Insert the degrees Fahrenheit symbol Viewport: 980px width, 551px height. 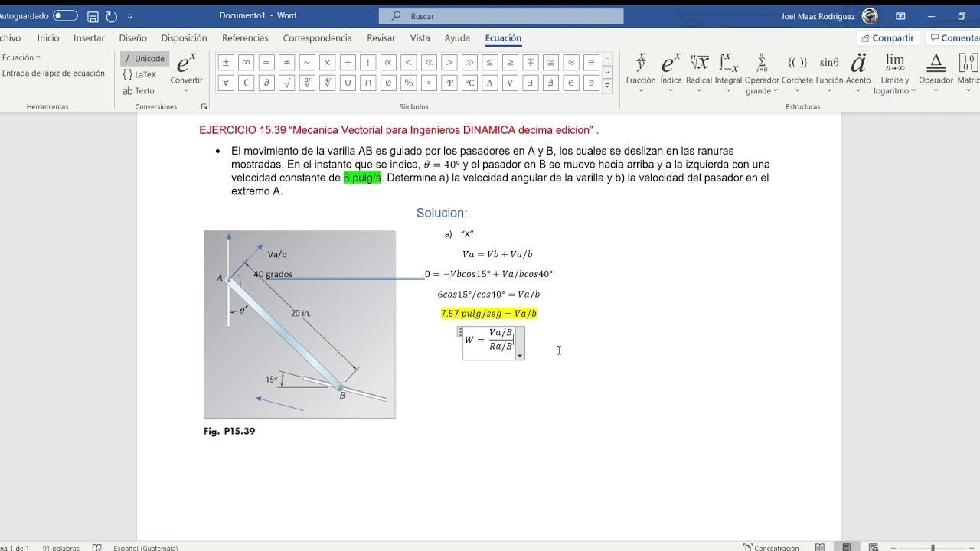449,83
